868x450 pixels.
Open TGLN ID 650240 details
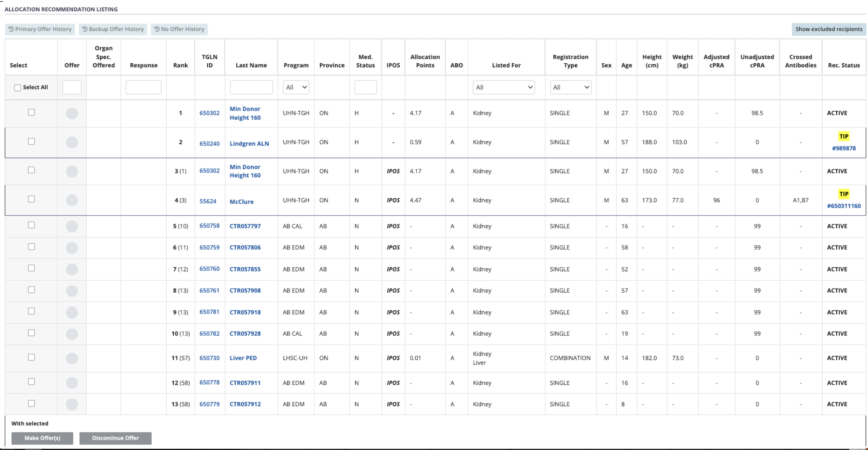pyautogui.click(x=210, y=143)
